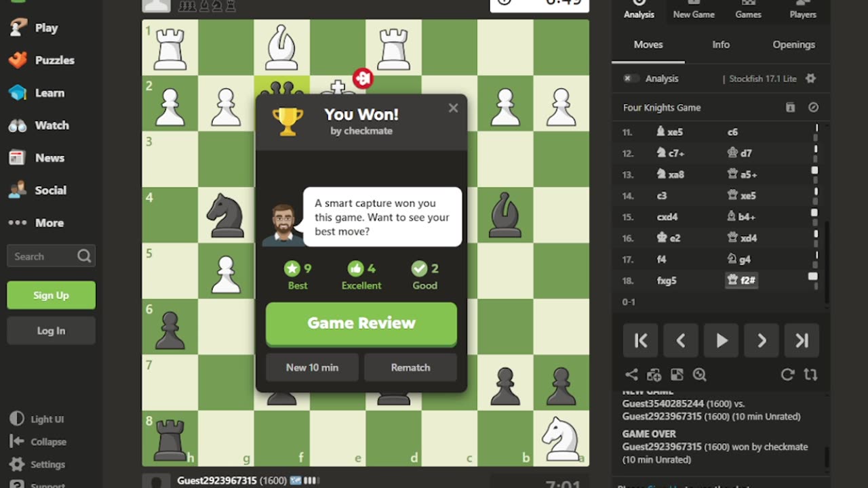
Task: Open the Analysis tab at top
Action: [x=639, y=9]
